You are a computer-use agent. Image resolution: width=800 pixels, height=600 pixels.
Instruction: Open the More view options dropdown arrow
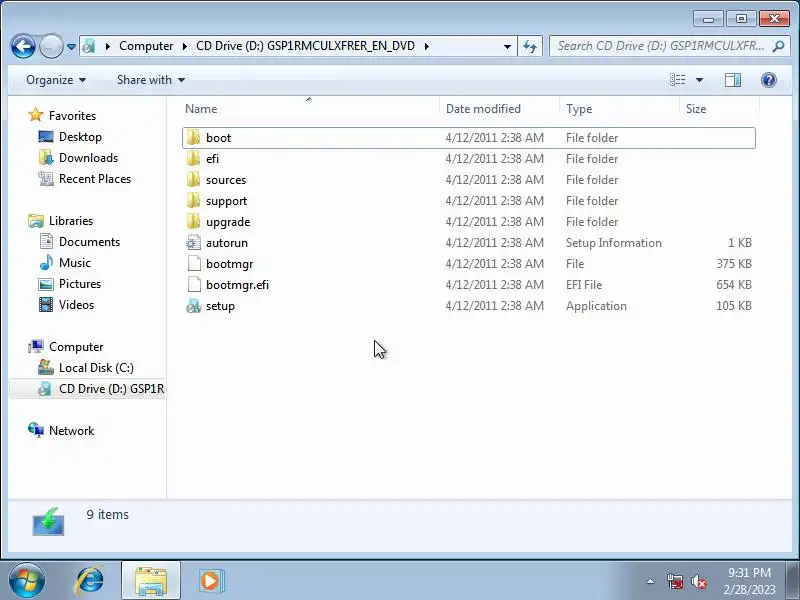699,80
